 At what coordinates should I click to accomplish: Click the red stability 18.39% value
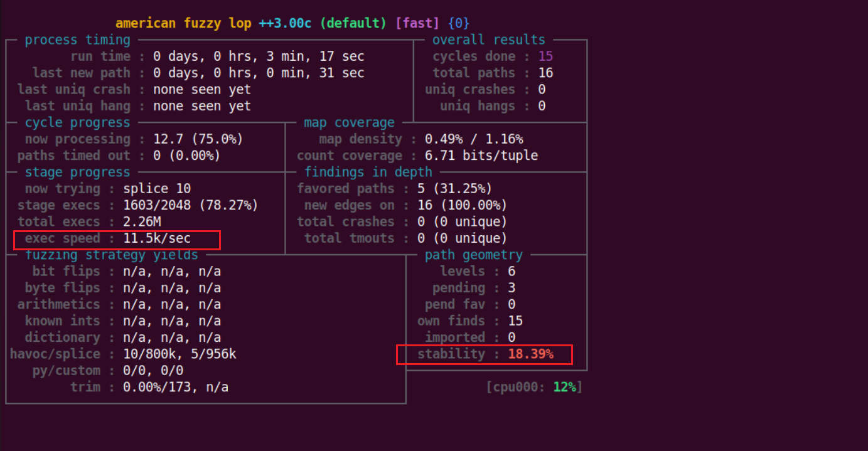(530, 354)
